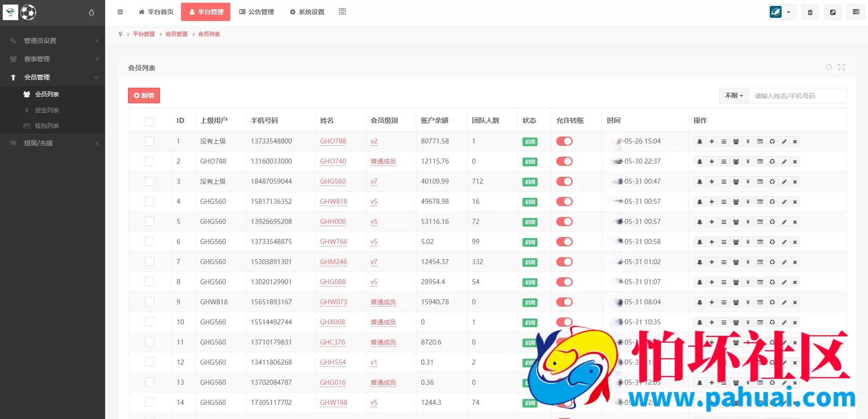Tick the select-all checkbox in table header

149,121
